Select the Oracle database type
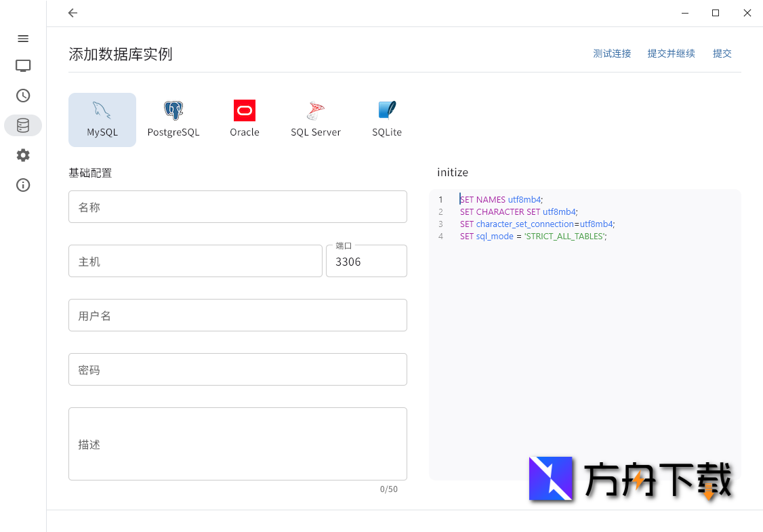Viewport: 763px width, 532px height. pyautogui.click(x=244, y=120)
